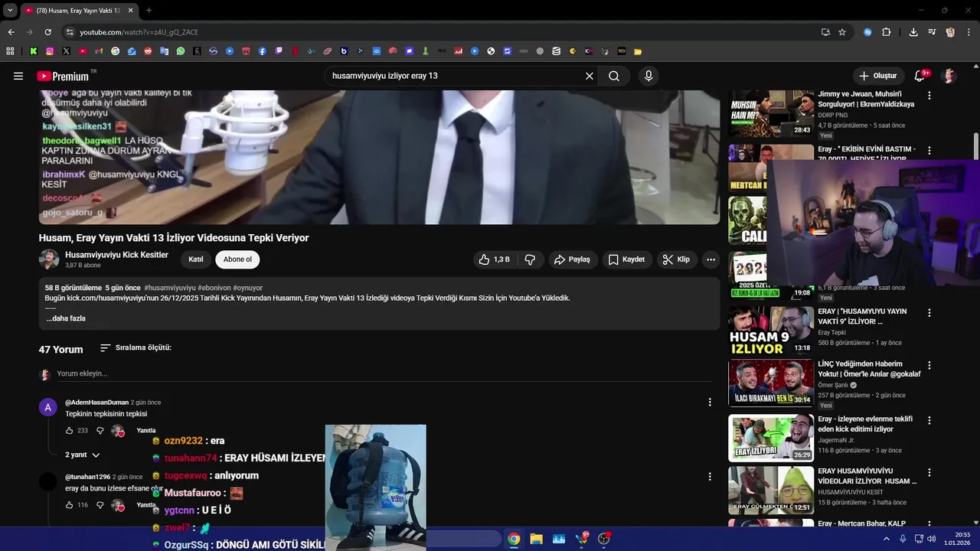
Task: Share the video with Paylaş
Action: (572, 259)
